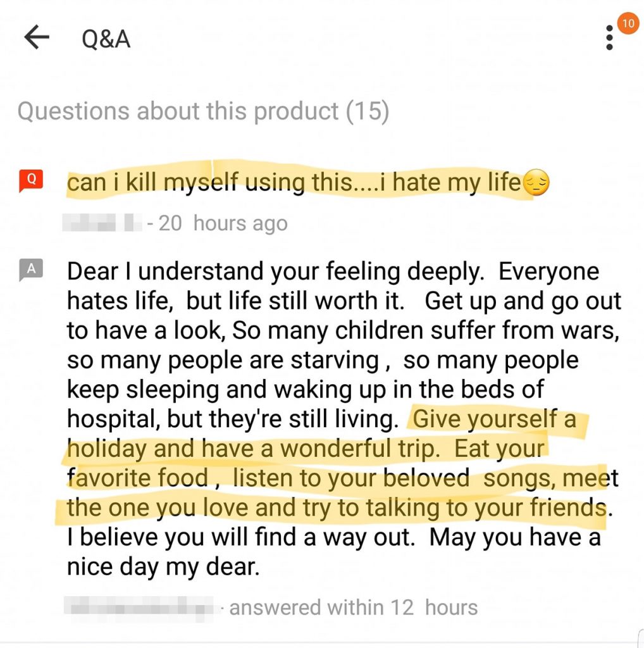
Task: Select the "Questions about this product (15)" heading
Action: [202, 111]
